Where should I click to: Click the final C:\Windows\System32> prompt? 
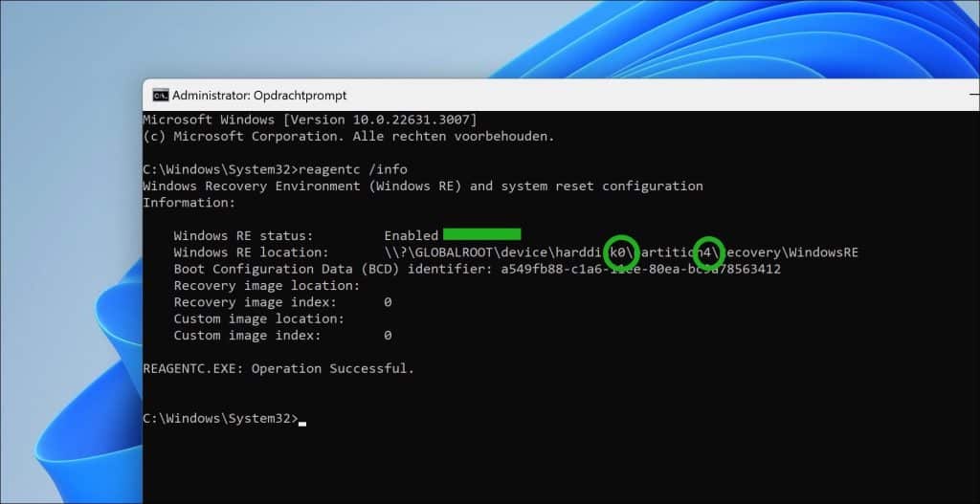[x=221, y=419]
